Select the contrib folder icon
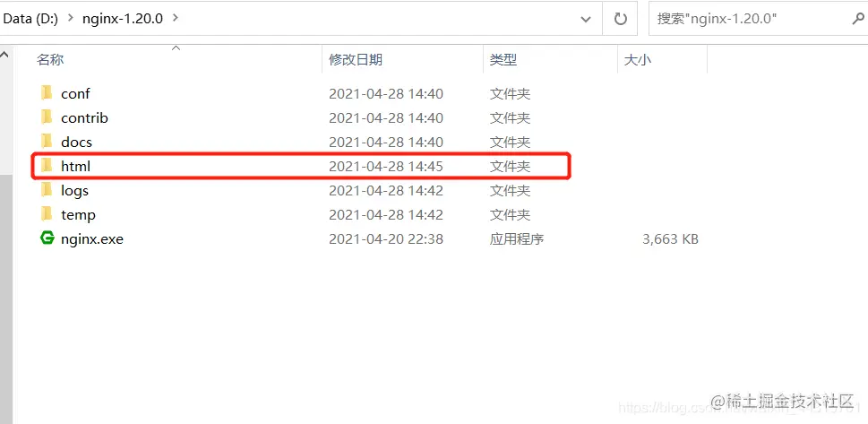Screen dimensions: 868x424 tap(47, 117)
